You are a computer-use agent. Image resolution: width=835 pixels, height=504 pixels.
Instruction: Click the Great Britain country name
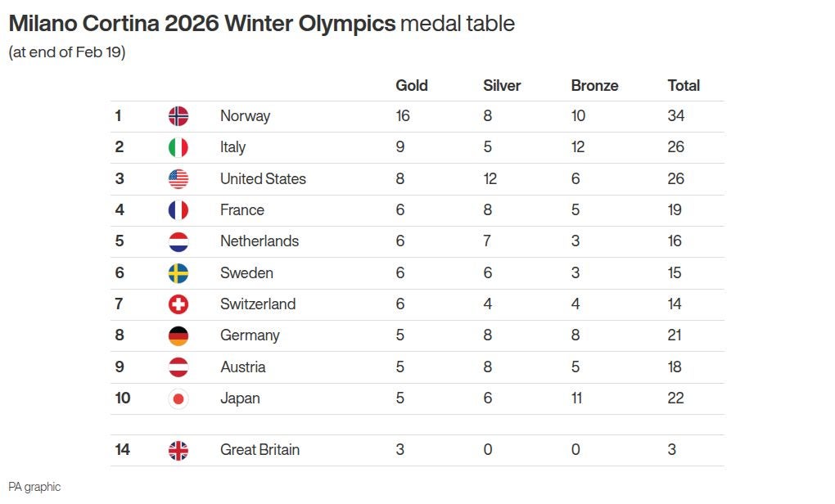[260, 450]
